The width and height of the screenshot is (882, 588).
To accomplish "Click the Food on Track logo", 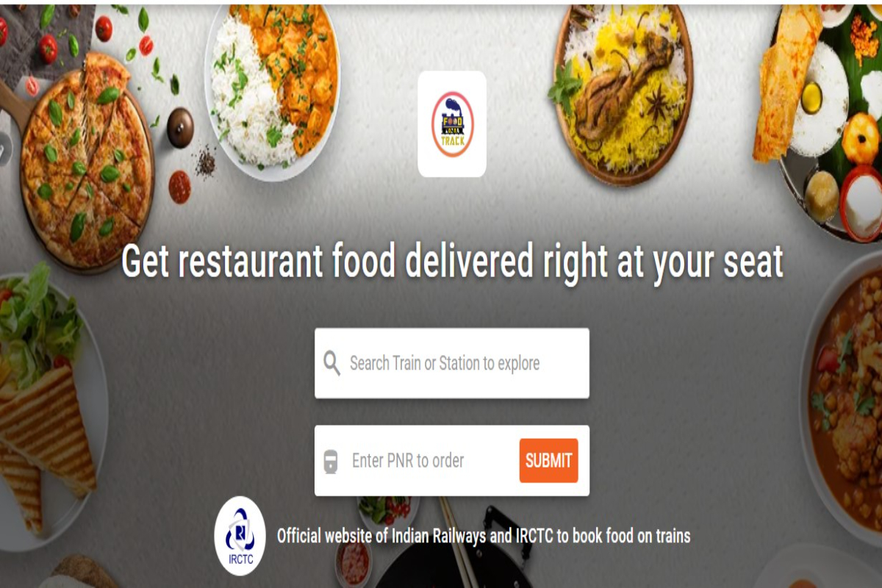I will tap(452, 124).
